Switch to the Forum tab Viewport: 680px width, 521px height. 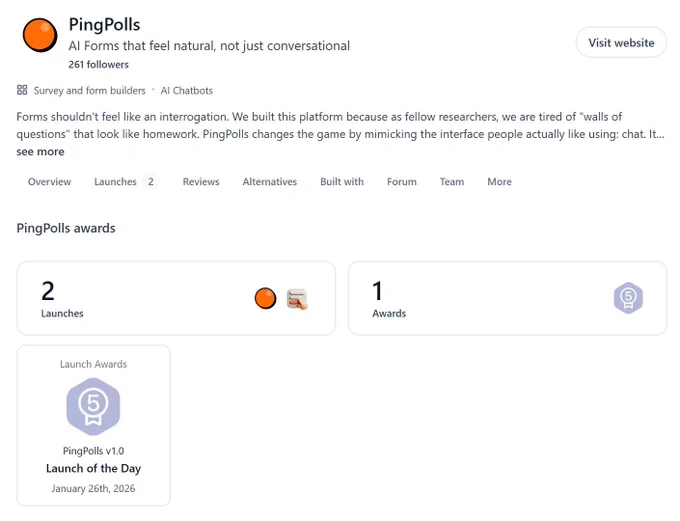[402, 182]
